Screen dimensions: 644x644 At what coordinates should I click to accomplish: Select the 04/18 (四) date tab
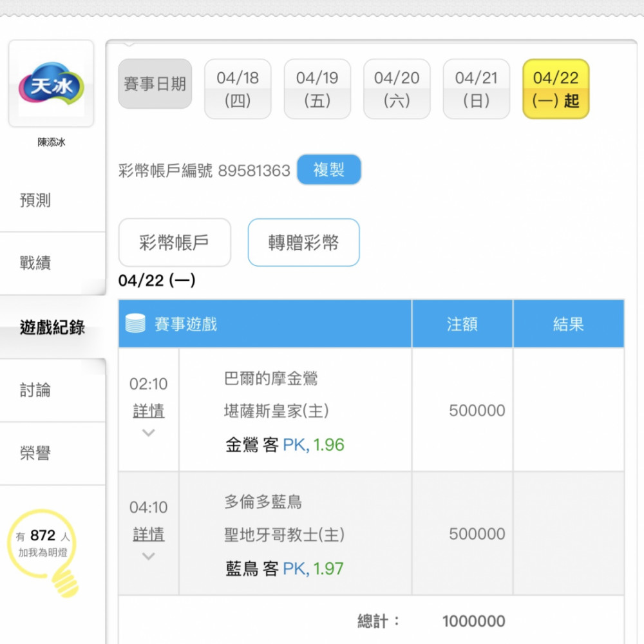[x=238, y=89]
